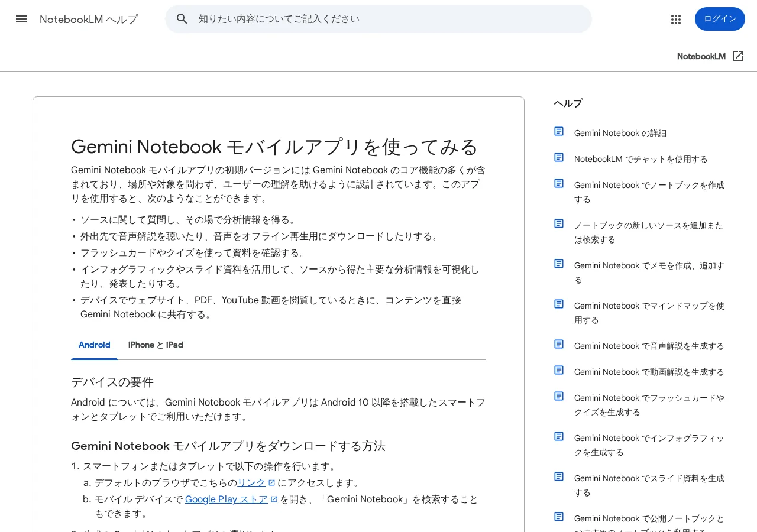Click article icon beside インフォグラフィックを生成する
Viewport: 757px width, 532px height.
click(x=559, y=436)
